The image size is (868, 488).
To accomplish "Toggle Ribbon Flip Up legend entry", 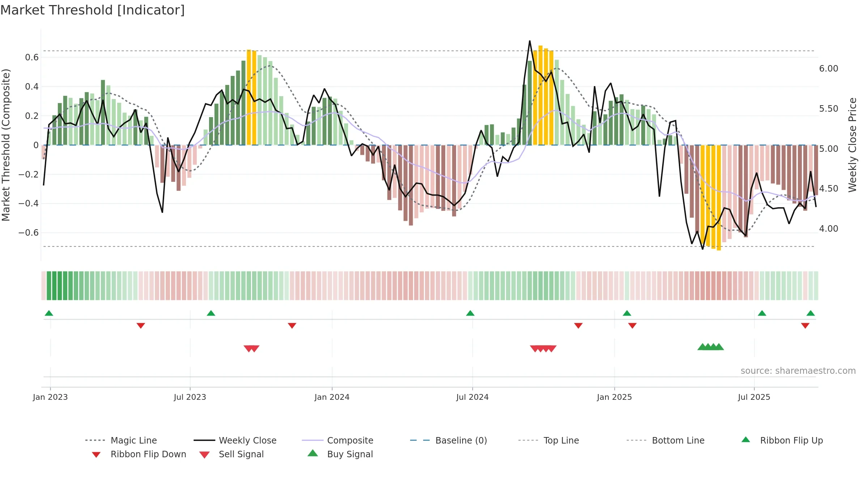I will pos(782,440).
